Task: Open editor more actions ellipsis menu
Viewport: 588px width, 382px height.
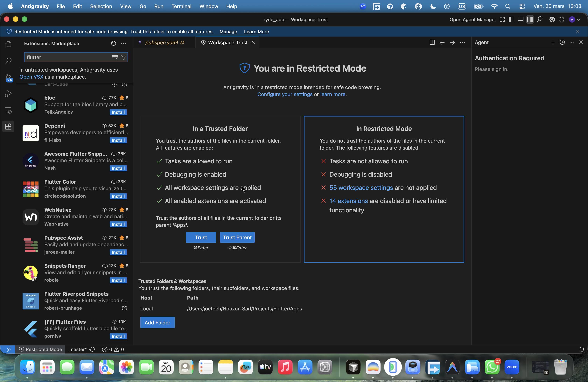Action: (462, 43)
